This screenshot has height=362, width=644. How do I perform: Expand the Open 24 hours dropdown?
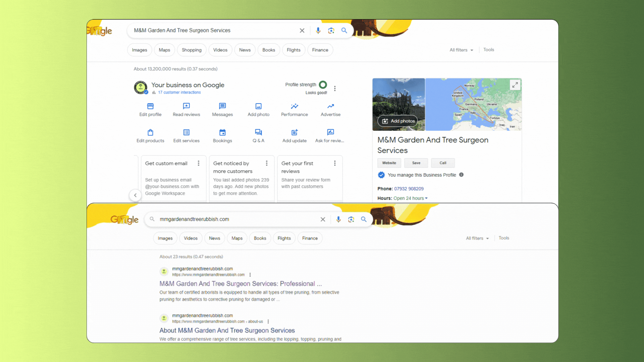tap(411, 198)
